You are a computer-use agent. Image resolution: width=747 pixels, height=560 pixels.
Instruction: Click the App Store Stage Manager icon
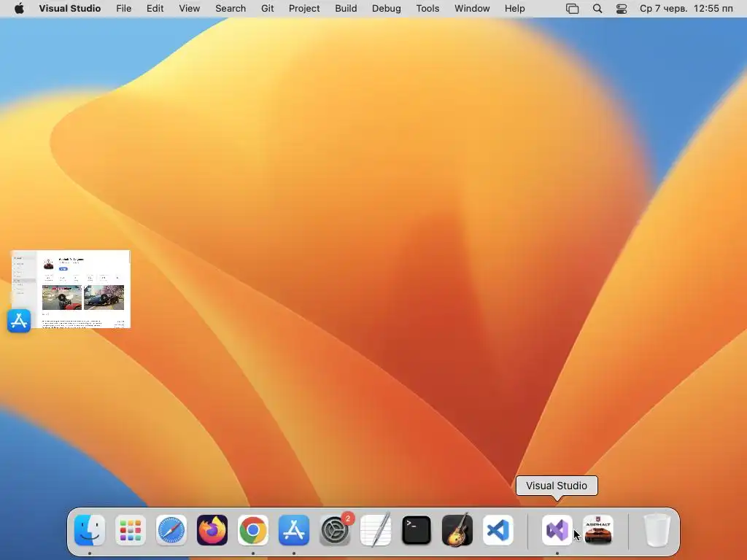point(19,321)
